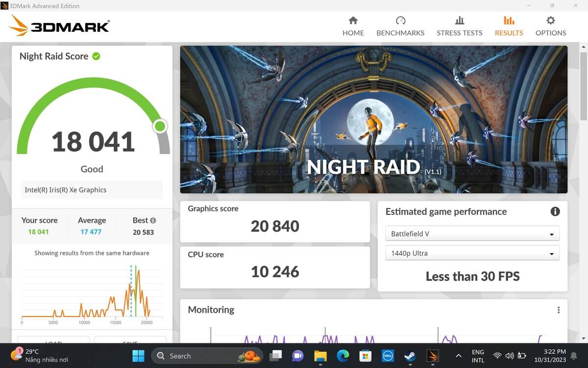The image size is (588, 368).
Task: Open the Wi-Fi network tray icon
Action: (x=497, y=356)
